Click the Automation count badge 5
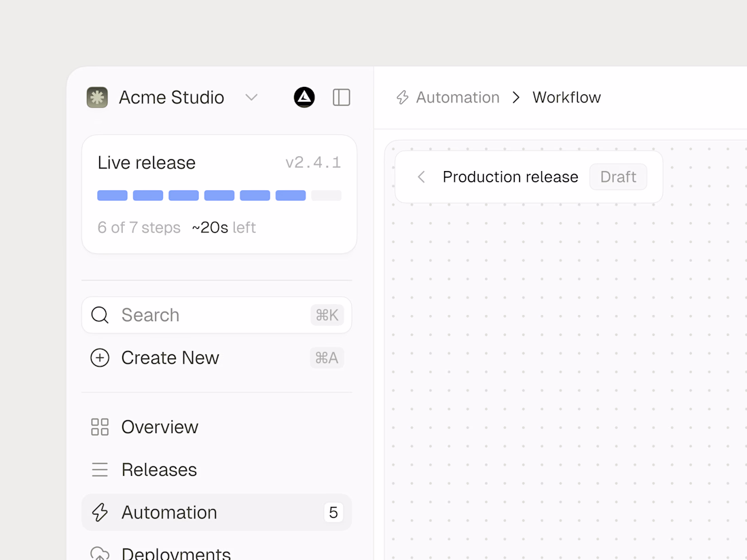Screen dimensions: 747x560 click(x=333, y=513)
